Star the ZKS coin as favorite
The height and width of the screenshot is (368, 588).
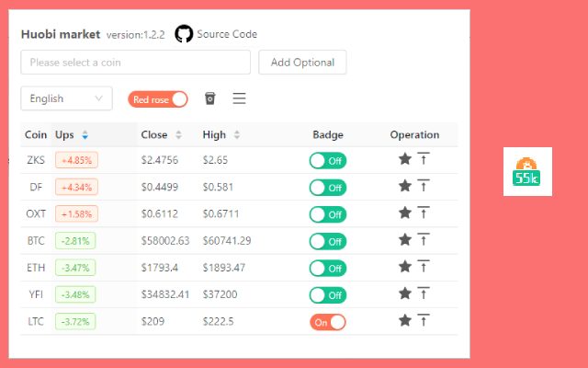pyautogui.click(x=405, y=159)
